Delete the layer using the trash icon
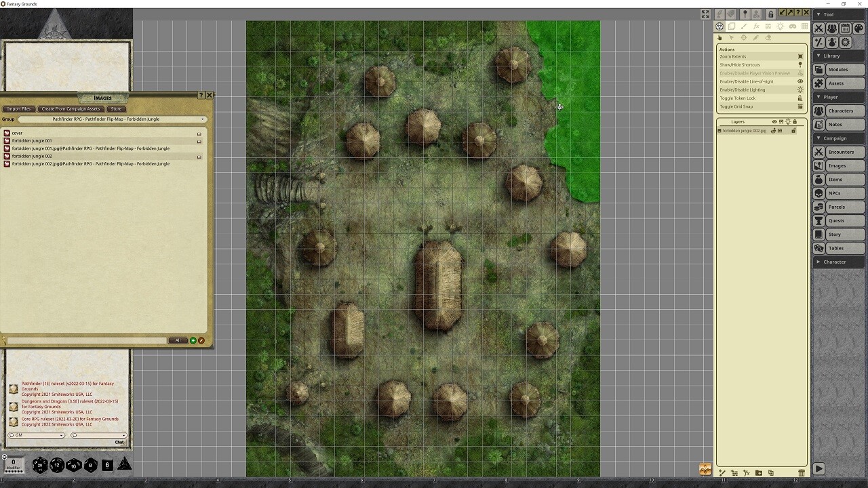The width and height of the screenshot is (868, 488). coord(802,472)
